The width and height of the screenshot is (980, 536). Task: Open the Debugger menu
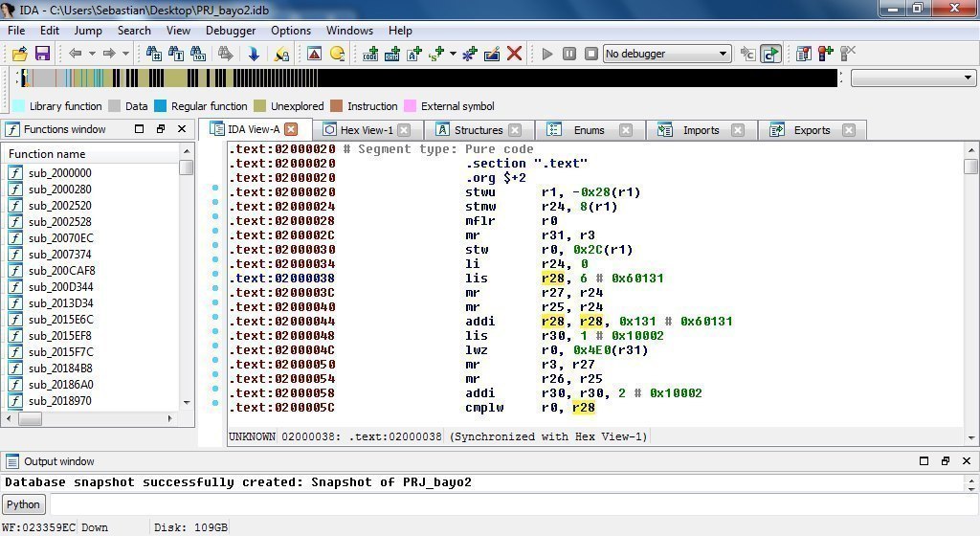(x=231, y=31)
